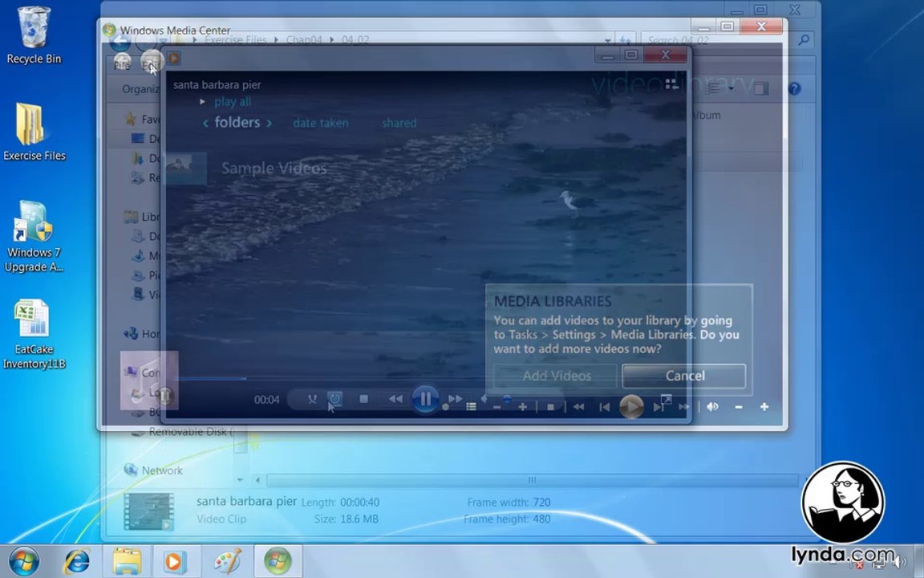Open the Edit menu in Explorer
924x578 pixels.
[150, 66]
